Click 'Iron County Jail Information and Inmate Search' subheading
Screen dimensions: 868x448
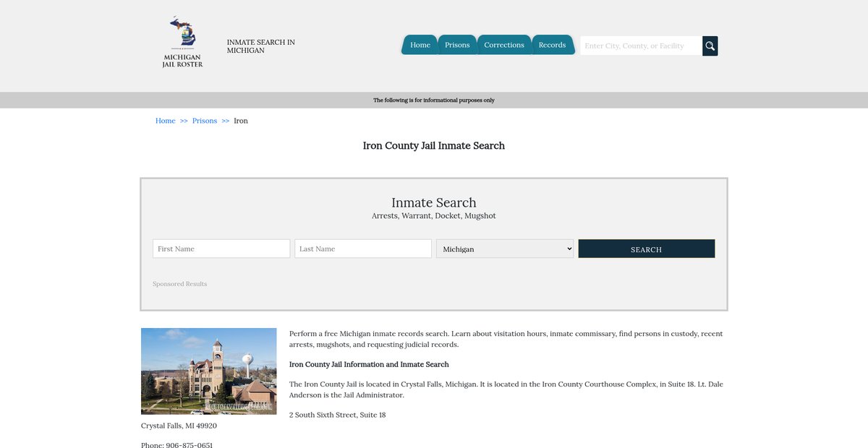coord(369,364)
